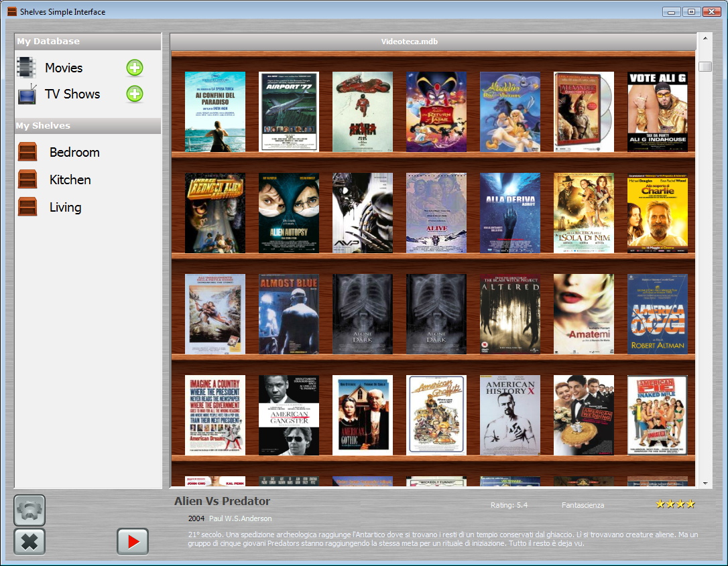Select the American Graffiti cover
The width and height of the screenshot is (728, 566).
436,415
